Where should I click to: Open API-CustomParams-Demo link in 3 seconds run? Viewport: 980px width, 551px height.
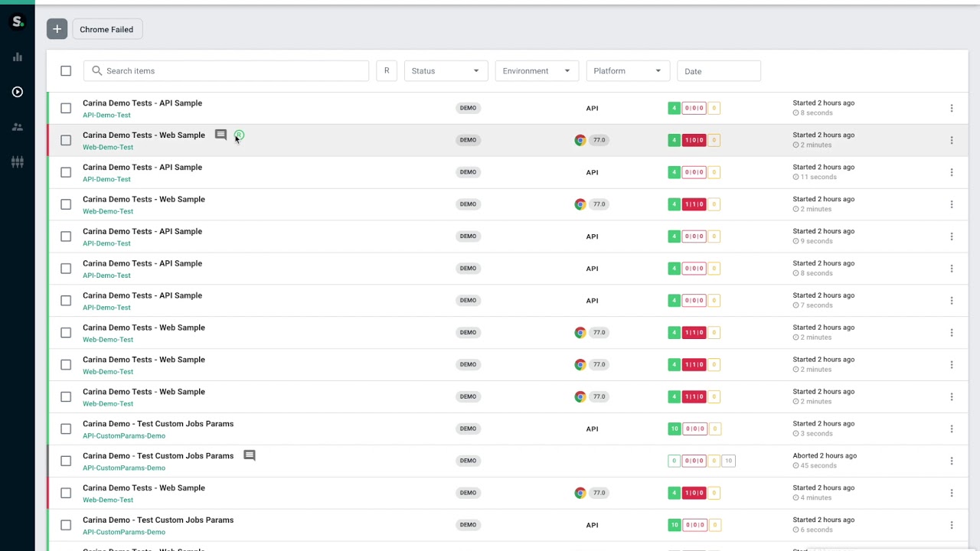[124, 435]
